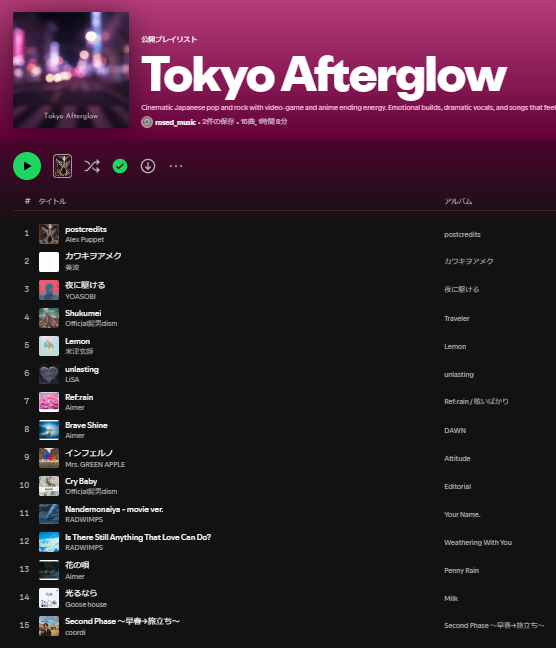Open the three-dots more options menu
Image resolution: width=556 pixels, height=648 pixels.
(176, 166)
